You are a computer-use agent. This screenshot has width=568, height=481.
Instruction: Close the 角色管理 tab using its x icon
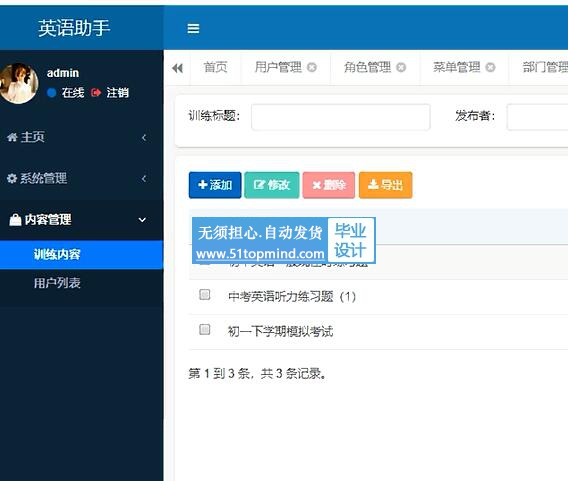401,67
